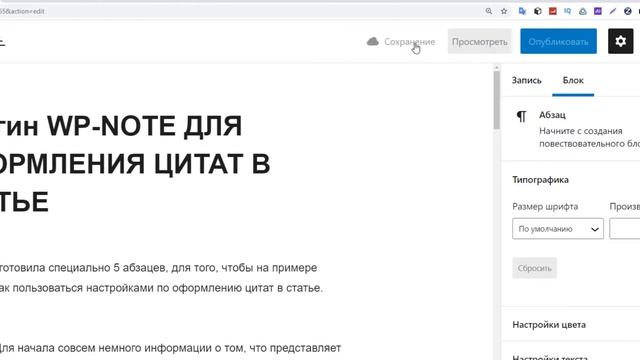Bookmark this page with the star icon
Image resolution: width=640 pixels, height=360 pixels.
504,11
